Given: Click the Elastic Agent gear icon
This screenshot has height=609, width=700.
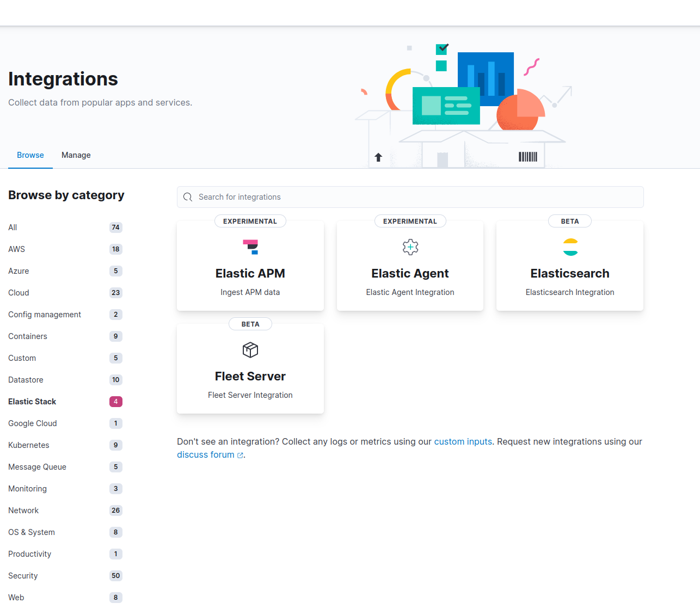Looking at the screenshot, I should click(x=410, y=247).
